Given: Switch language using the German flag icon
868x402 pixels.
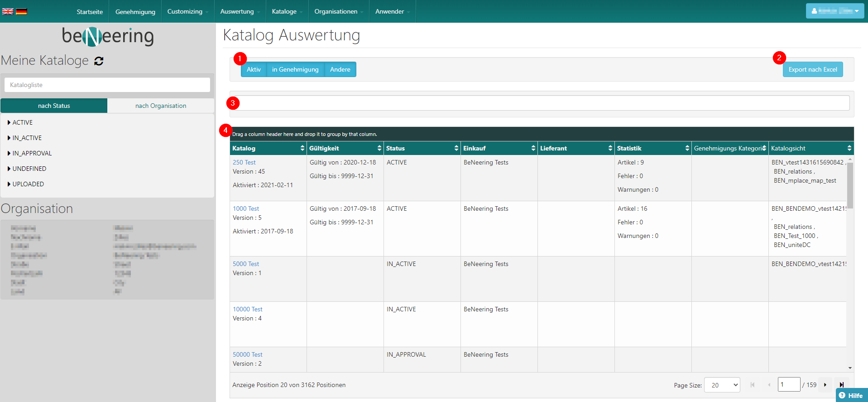Looking at the screenshot, I should pos(21,11).
